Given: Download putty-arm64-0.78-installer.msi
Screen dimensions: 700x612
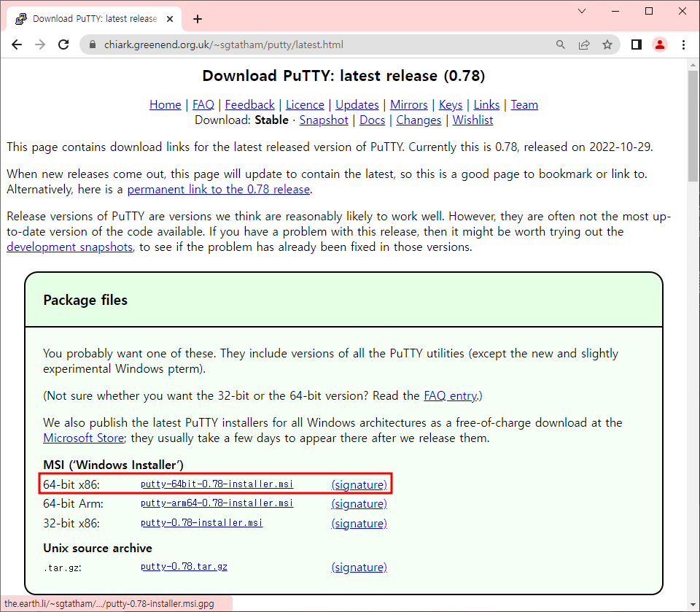Looking at the screenshot, I should pos(217,503).
